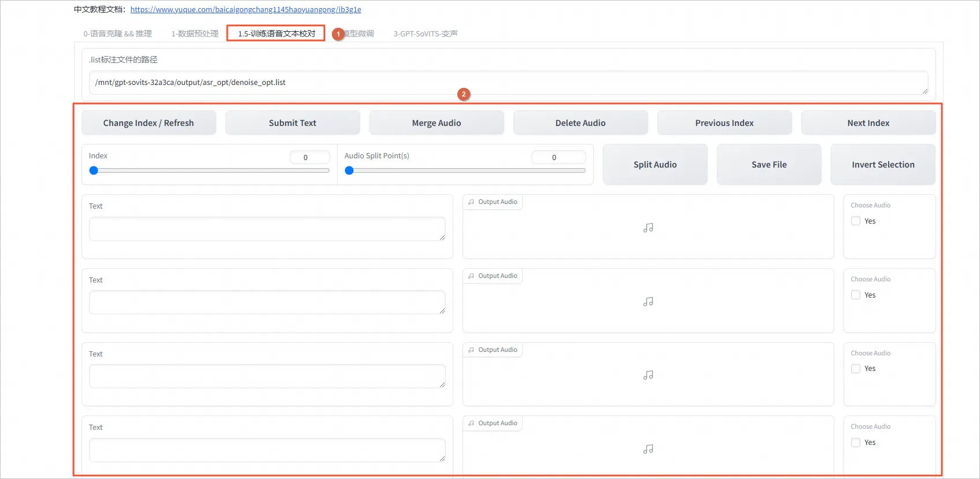Click music note icon in first Output Audio
Screen dimensions: 980x479
648,228
